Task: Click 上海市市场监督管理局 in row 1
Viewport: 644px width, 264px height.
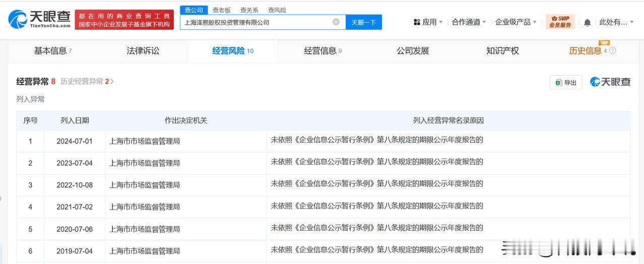Action: [x=145, y=141]
